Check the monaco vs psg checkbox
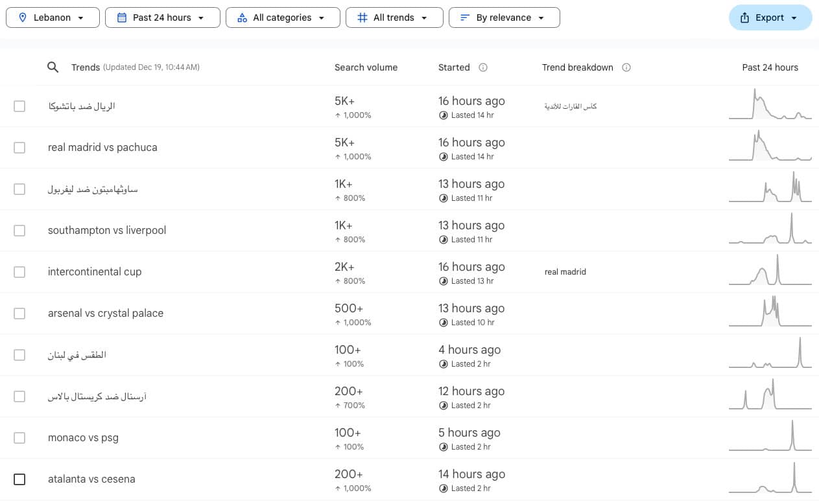The width and height of the screenshot is (819, 504). (x=19, y=438)
